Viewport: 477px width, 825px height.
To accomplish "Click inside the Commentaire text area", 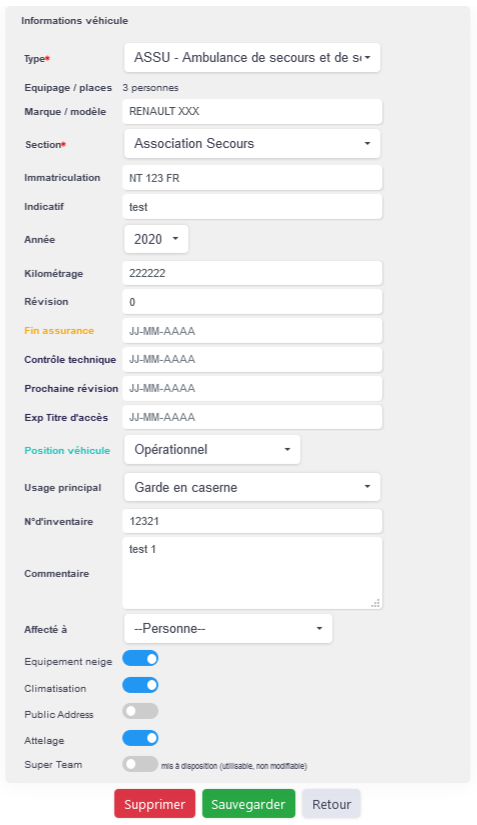I will click(252, 573).
